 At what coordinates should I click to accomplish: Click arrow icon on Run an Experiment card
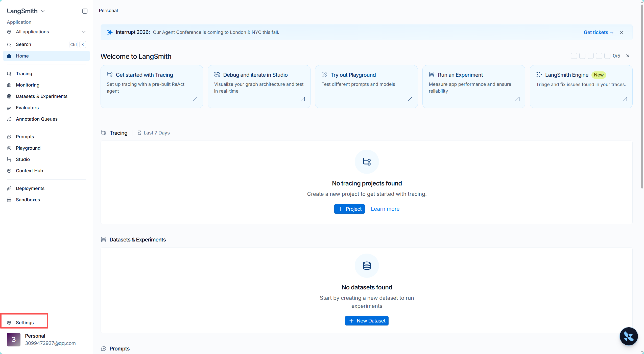[517, 99]
